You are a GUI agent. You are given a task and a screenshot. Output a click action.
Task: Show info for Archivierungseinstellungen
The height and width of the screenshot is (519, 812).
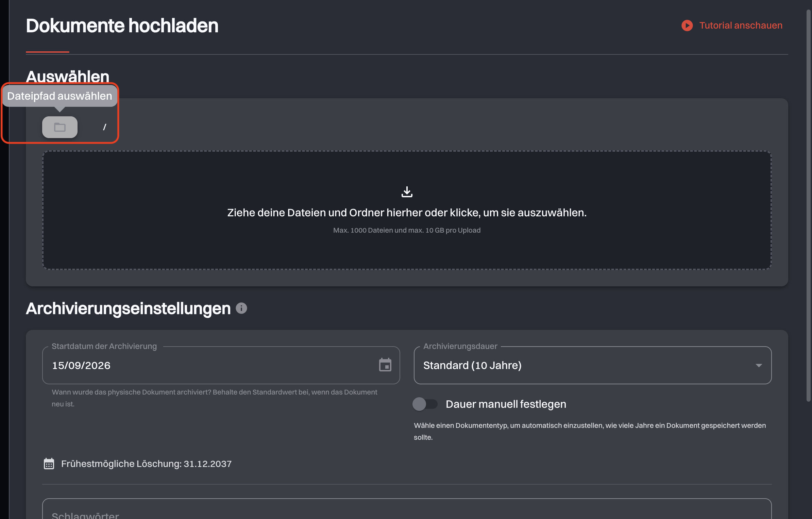point(241,308)
